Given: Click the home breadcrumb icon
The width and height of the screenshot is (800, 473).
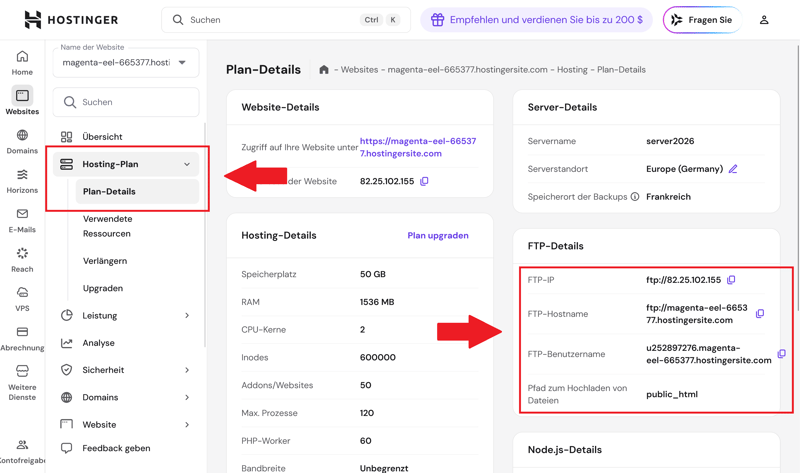Looking at the screenshot, I should point(324,70).
